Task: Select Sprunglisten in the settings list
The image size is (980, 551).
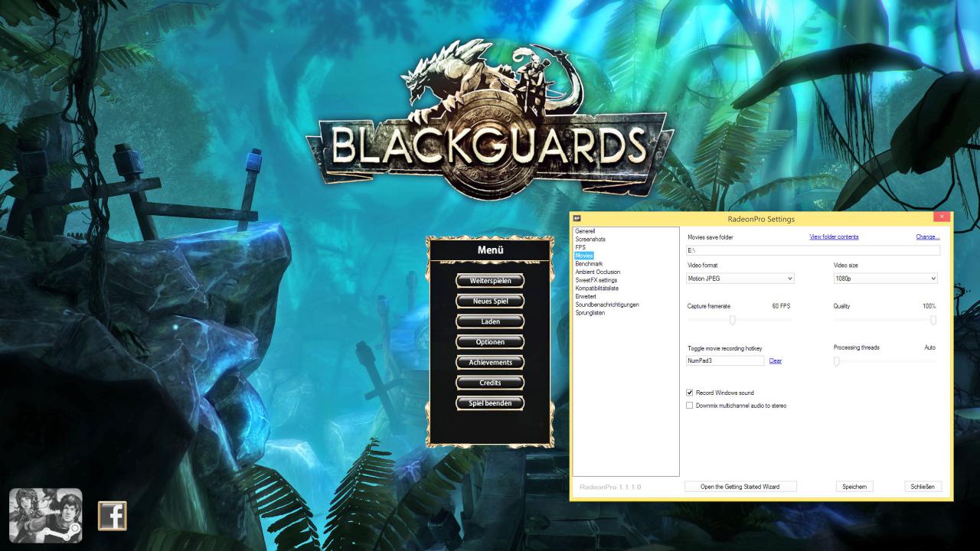Action: tap(590, 313)
